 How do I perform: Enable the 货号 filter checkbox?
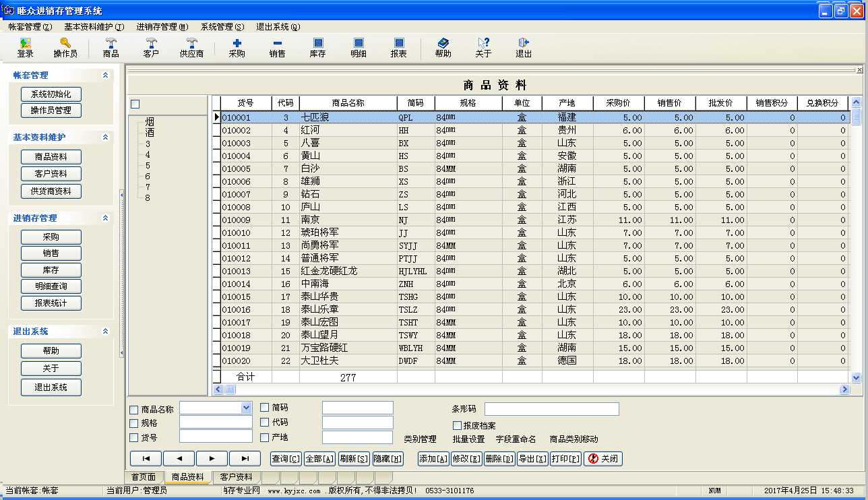tap(134, 438)
